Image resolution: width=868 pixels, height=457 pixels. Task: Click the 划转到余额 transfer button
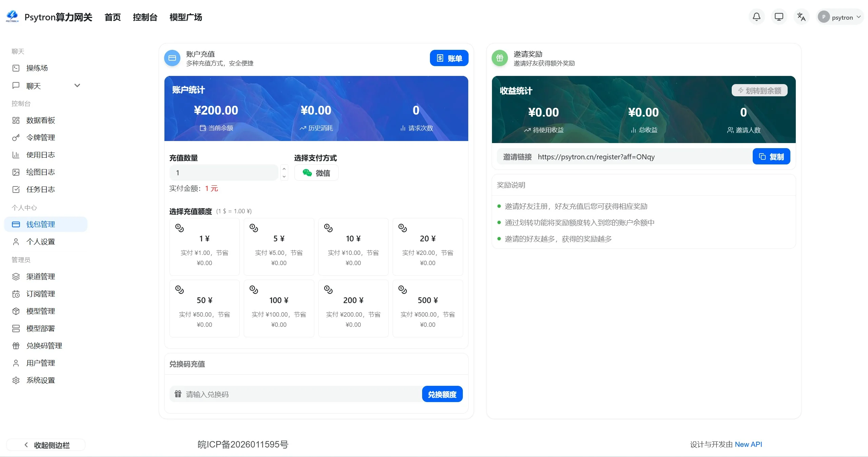tap(759, 90)
